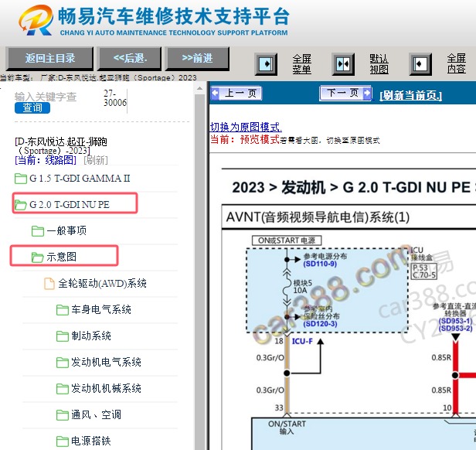
Task: Click the ICU-F connector label
Action: (302, 342)
